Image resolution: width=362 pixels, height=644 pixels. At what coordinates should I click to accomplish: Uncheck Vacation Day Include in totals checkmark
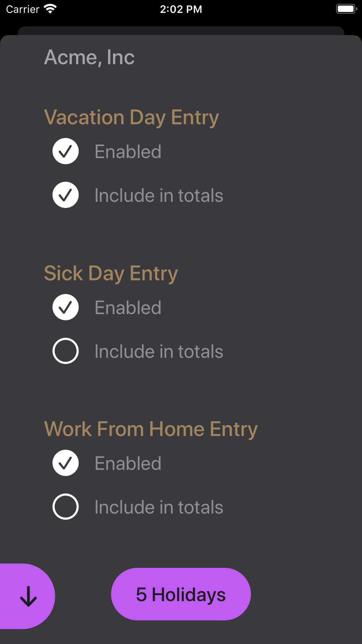click(x=66, y=195)
